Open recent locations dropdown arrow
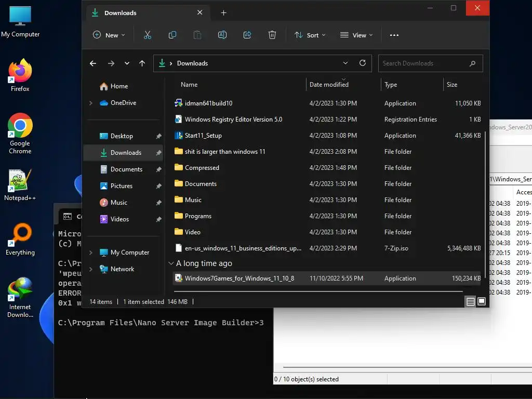The height and width of the screenshot is (399, 532). tap(127, 63)
